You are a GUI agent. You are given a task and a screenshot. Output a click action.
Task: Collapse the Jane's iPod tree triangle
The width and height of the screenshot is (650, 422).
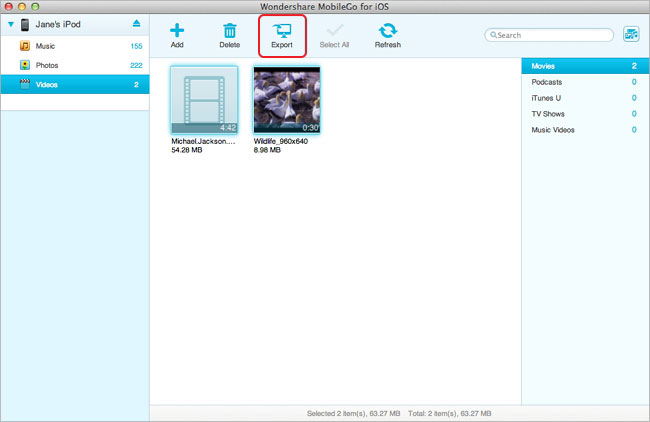coord(11,24)
